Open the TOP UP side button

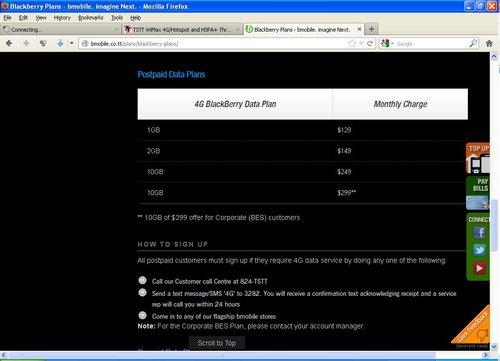click(x=478, y=158)
